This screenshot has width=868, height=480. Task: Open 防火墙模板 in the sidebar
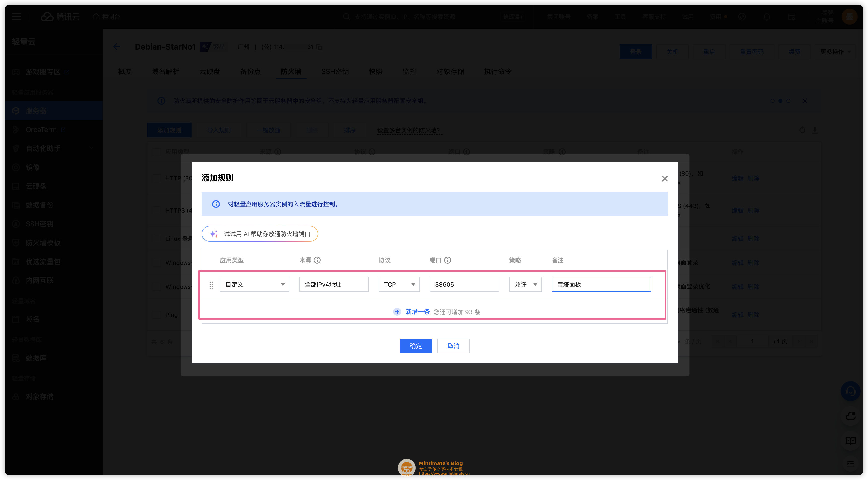pos(54,242)
